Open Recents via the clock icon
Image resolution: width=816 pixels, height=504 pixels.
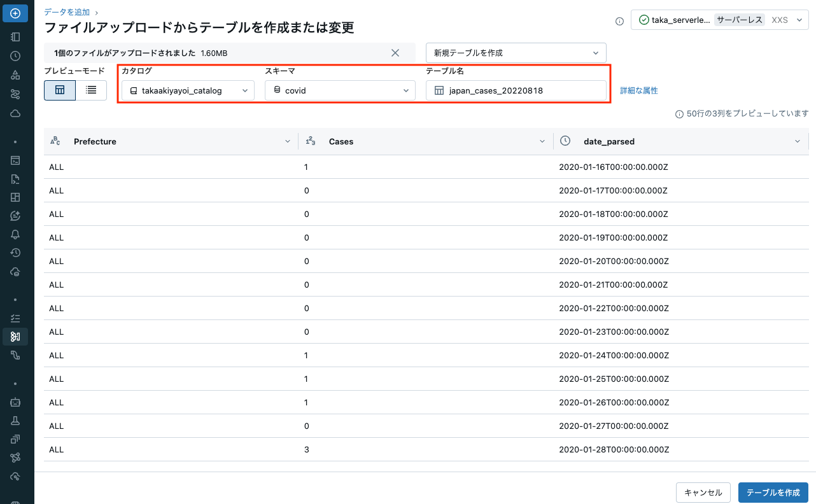pos(15,56)
